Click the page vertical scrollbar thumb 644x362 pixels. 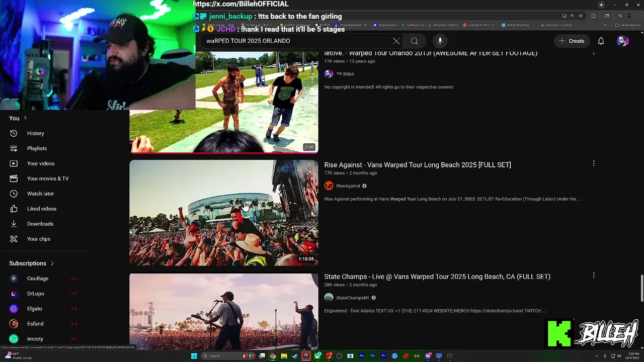point(641,289)
